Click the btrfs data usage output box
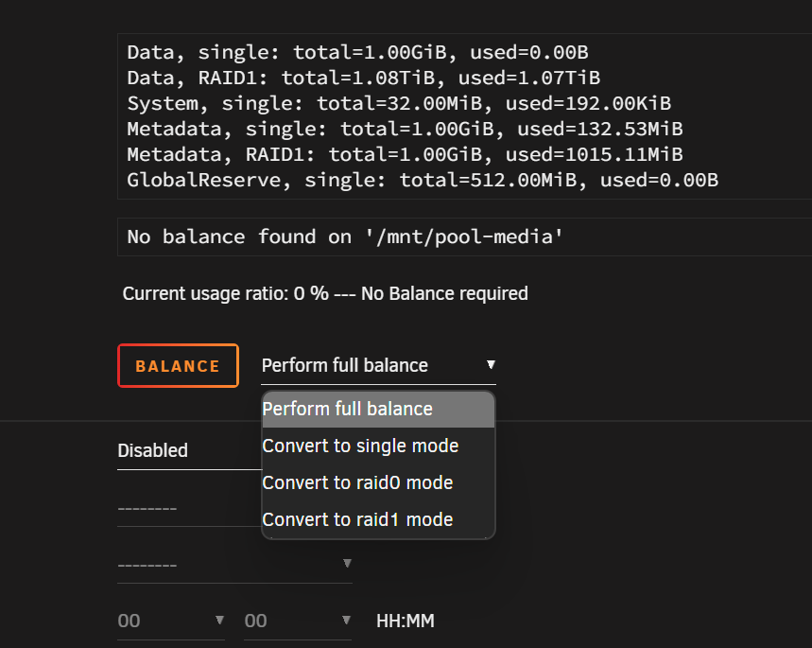This screenshot has width=812, height=648. 464,116
